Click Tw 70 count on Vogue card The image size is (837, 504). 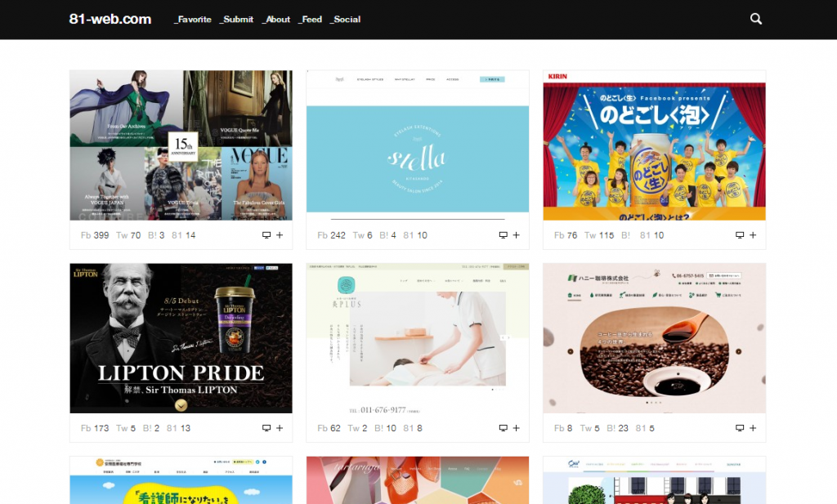pyautogui.click(x=128, y=235)
